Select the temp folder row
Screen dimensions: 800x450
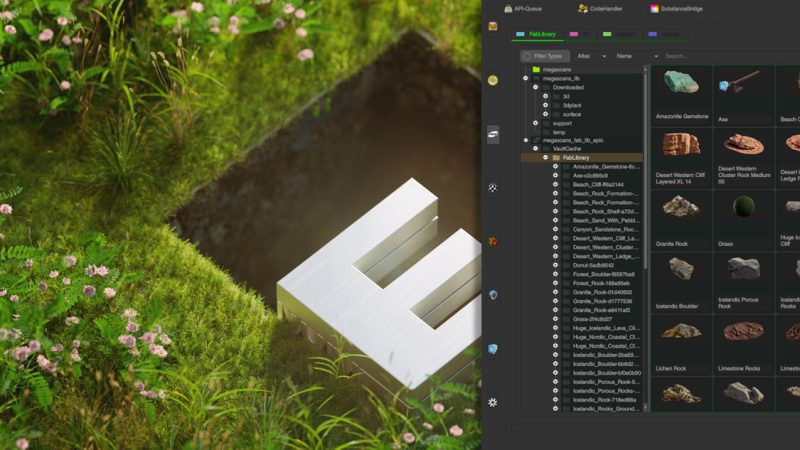(582, 132)
